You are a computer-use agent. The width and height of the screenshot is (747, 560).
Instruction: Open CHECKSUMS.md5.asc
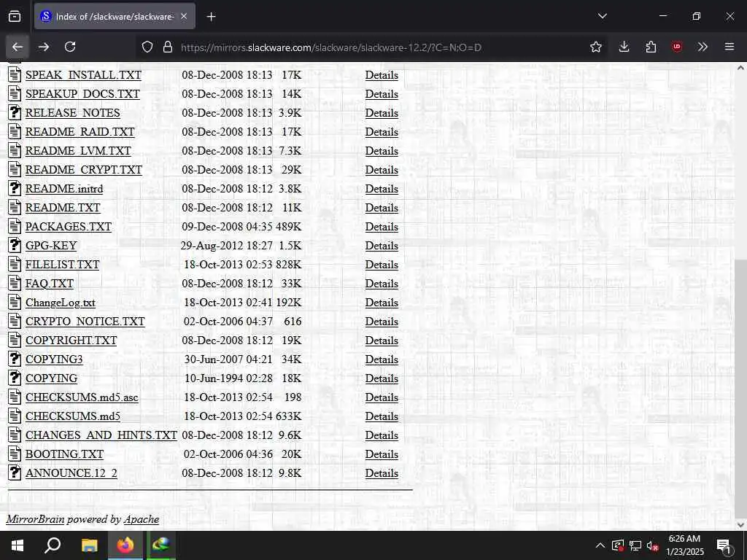82,397
